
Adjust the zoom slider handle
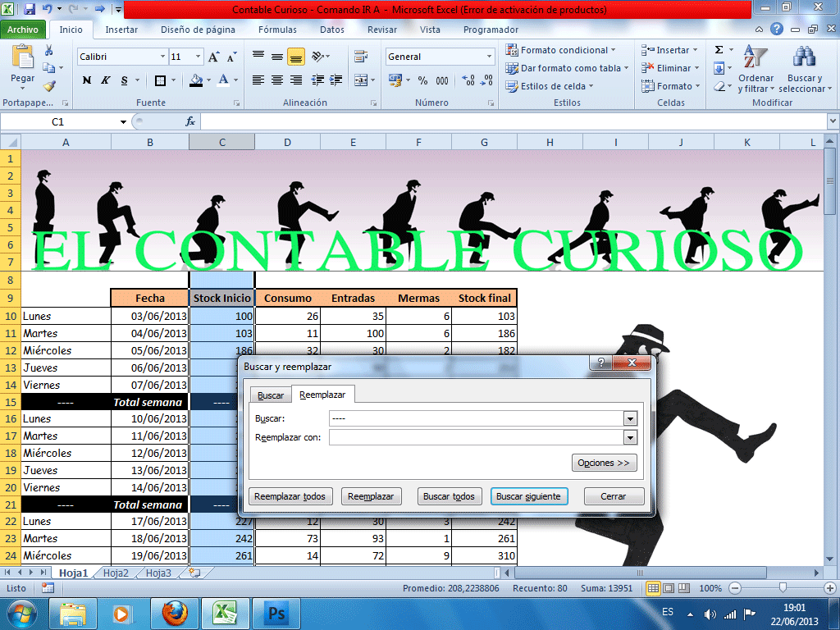click(783, 587)
